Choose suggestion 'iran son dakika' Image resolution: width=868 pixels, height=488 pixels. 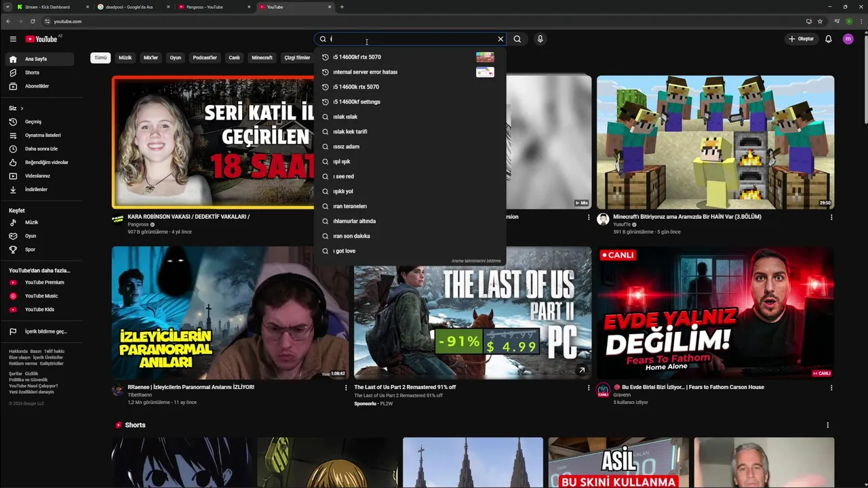pos(410,236)
